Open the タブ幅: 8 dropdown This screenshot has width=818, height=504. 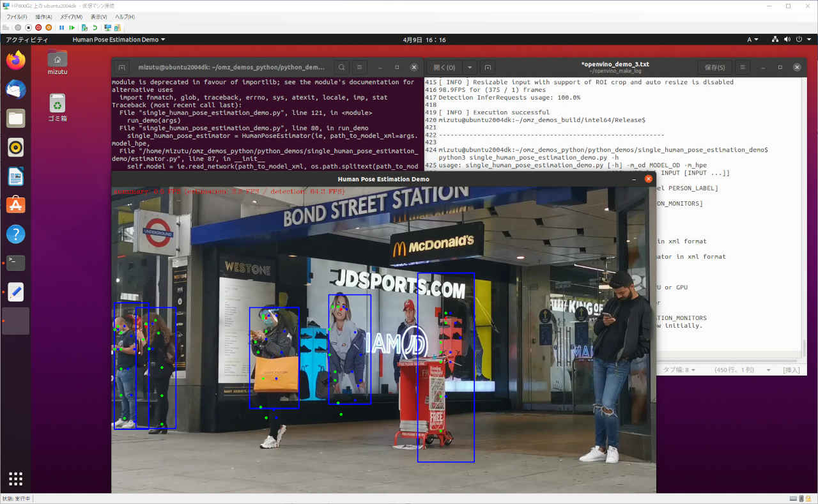(678, 370)
